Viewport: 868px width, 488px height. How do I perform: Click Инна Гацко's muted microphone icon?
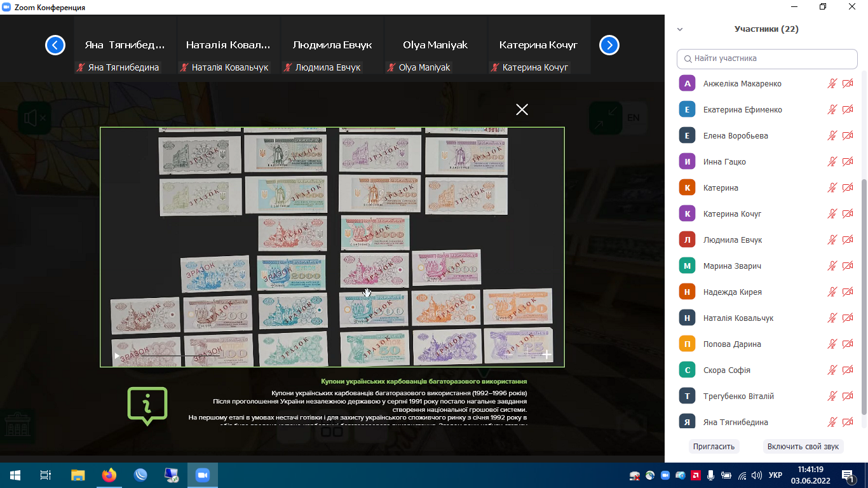pyautogui.click(x=832, y=162)
